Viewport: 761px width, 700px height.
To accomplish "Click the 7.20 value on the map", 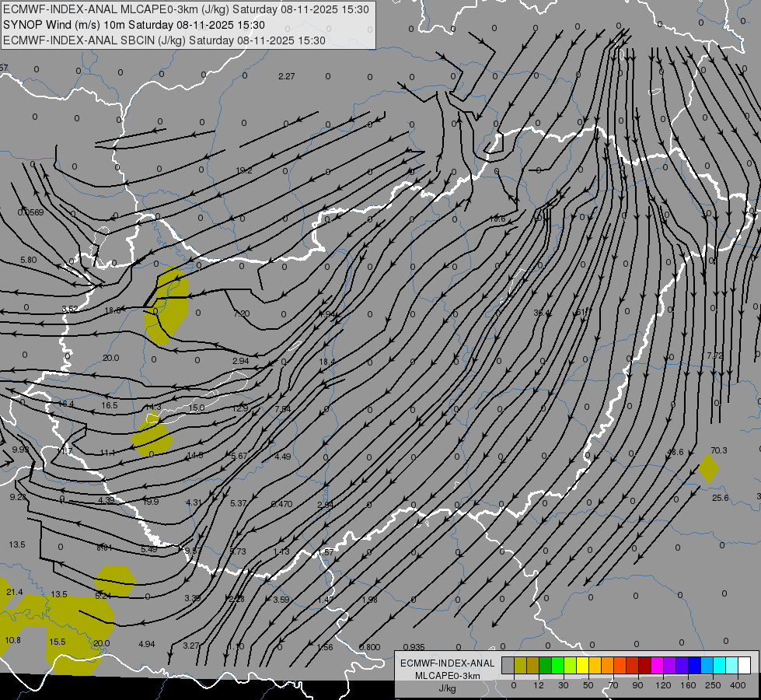I will click(x=241, y=313).
